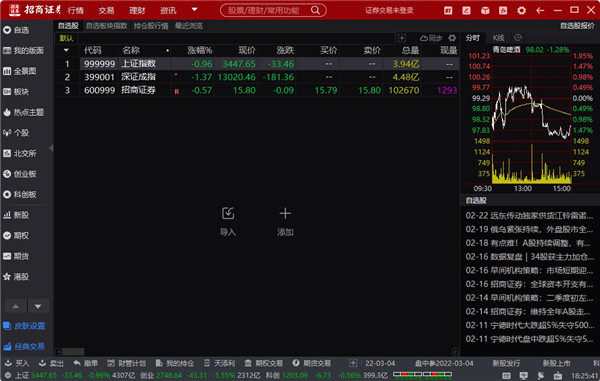This screenshot has width=600, height=381.
Task: Open 北交所 in the sidebar
Action: pos(20,153)
